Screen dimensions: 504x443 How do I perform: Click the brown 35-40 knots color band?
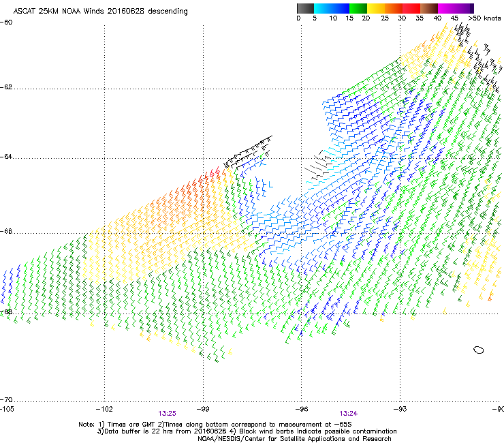tap(429, 8)
